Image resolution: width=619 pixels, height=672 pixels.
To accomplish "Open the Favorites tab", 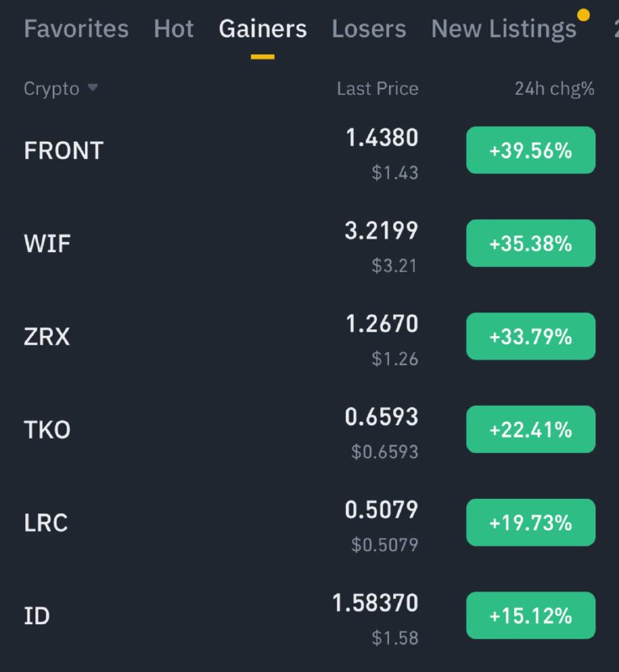I will 76,29.
